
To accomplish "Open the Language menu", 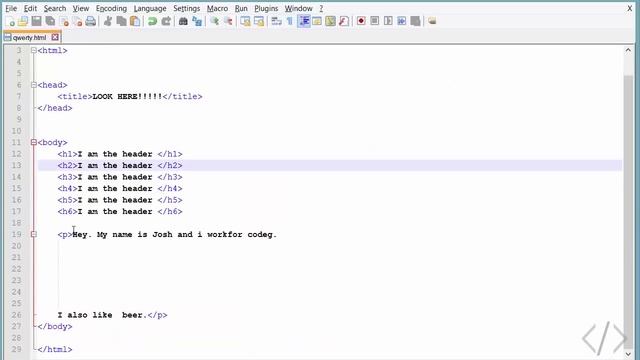I will click(x=150, y=8).
